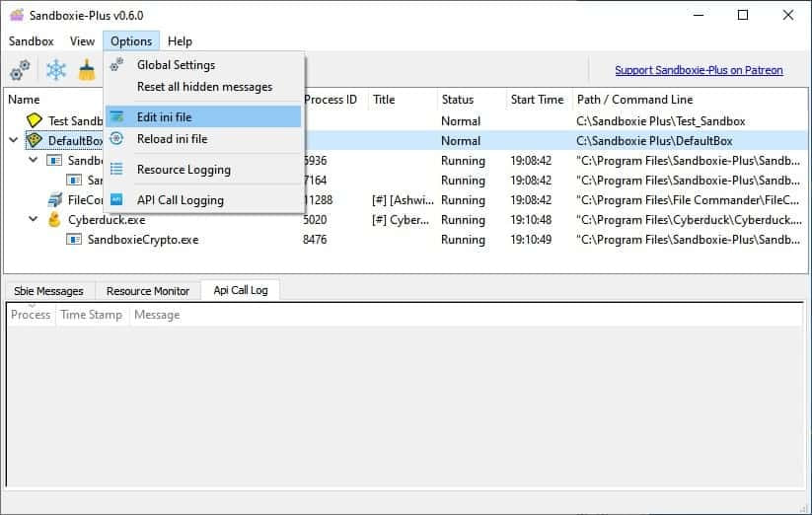Viewport: 812px width, 515px height.
Task: Switch to Sbie Messages tab
Action: pyautogui.click(x=48, y=291)
